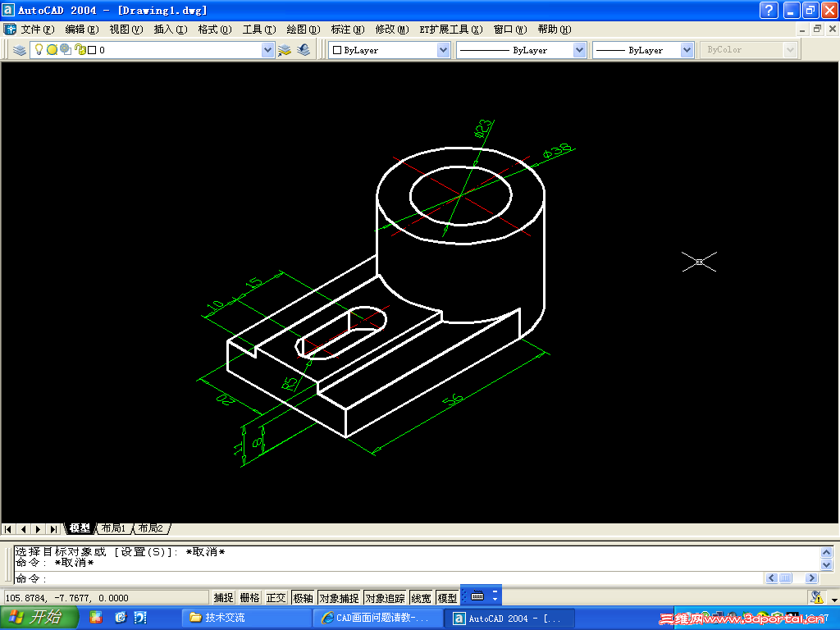Image resolution: width=840 pixels, height=630 pixels.
Task: Click the status bar tray warning icon
Action: [x=816, y=597]
